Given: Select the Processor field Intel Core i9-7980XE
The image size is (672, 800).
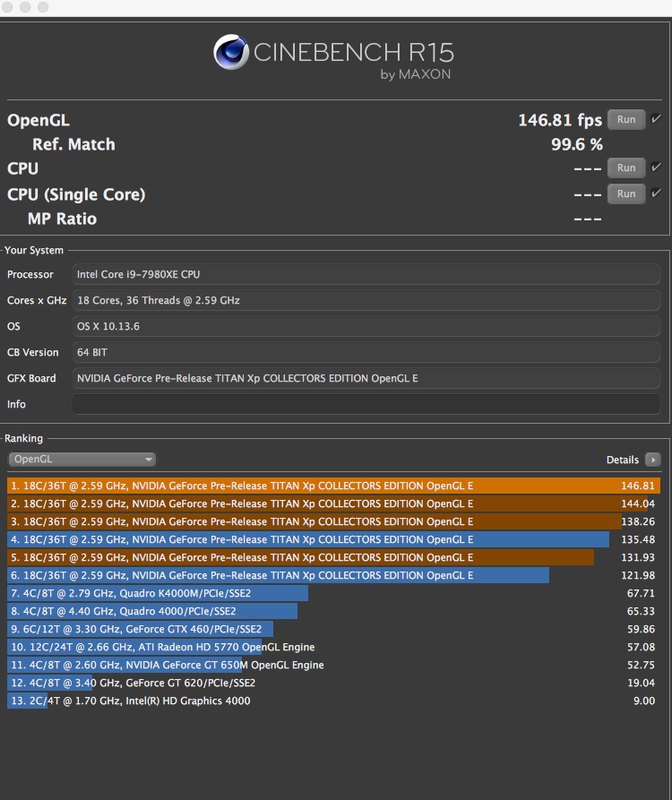Looking at the screenshot, I should (x=366, y=274).
